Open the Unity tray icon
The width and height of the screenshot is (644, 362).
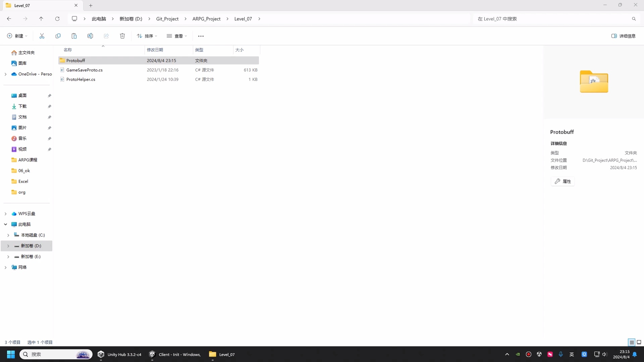[539, 354]
